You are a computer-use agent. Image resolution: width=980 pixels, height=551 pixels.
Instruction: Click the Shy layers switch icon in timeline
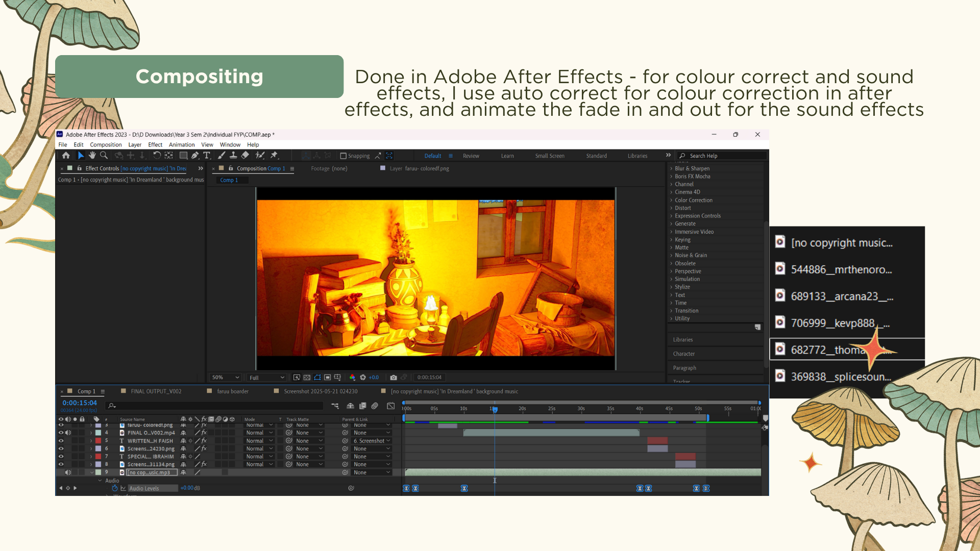[x=350, y=406]
